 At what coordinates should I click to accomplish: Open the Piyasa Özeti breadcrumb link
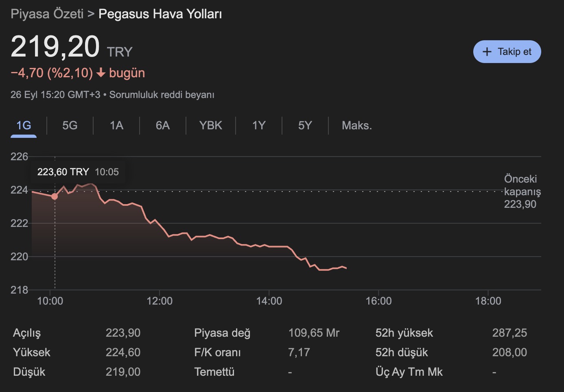coord(47,14)
